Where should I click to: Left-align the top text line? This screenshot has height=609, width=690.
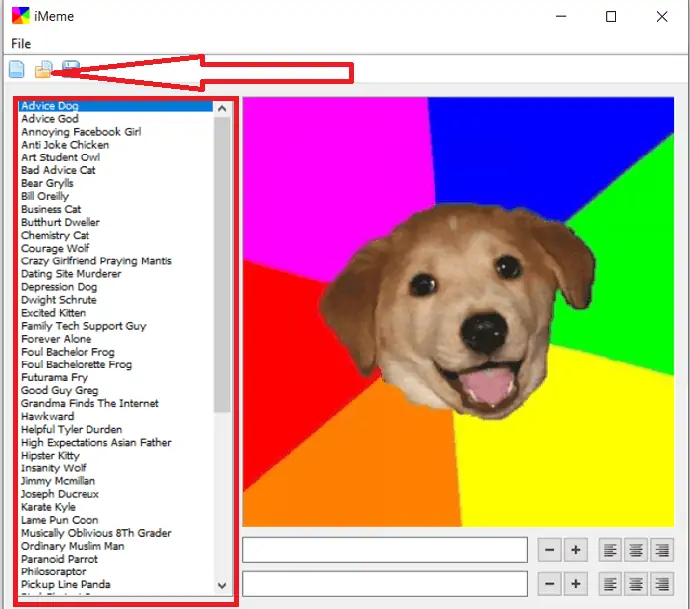point(610,549)
